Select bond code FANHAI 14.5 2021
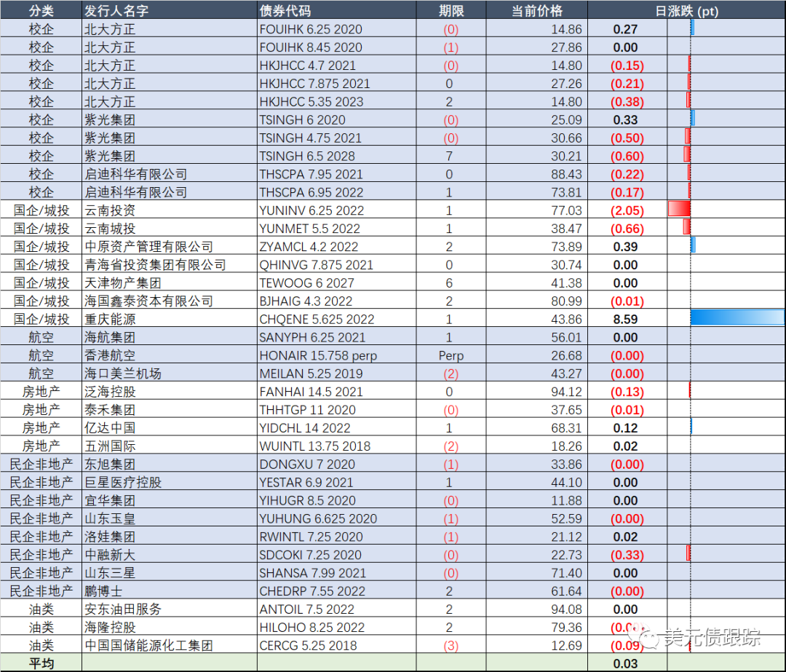Viewport: 786px width, 672px height. point(311,392)
